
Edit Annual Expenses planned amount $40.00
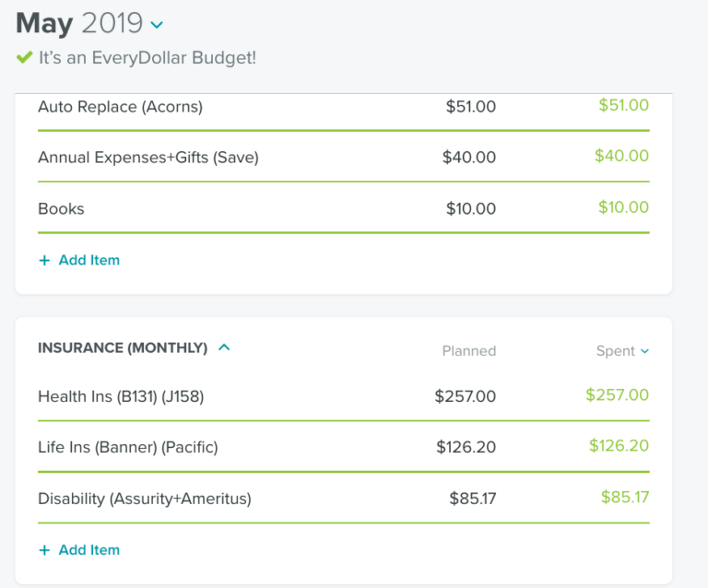(x=468, y=158)
